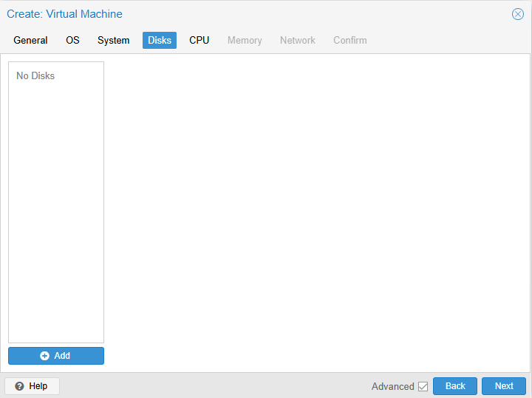The image size is (532, 398).
Task: Click the greyed-out Confirm tab
Action: pos(349,41)
